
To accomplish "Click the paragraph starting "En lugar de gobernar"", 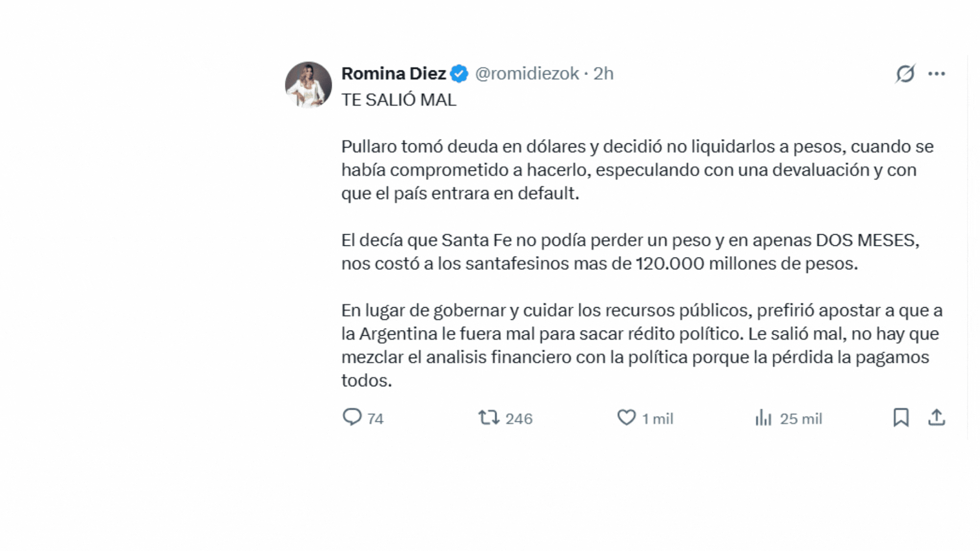I will [x=642, y=345].
